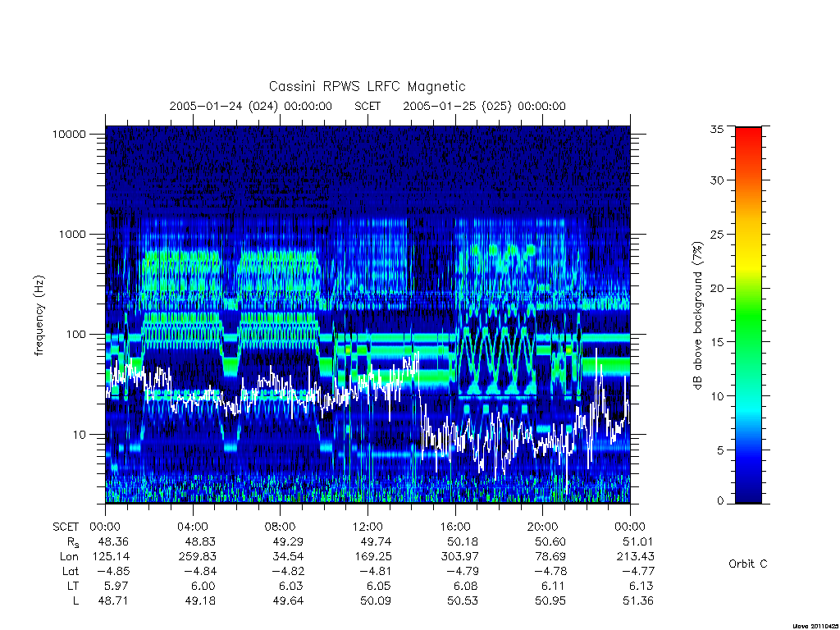Click the Lon value 125.14
Screen dimensions: 840x630
point(111,557)
